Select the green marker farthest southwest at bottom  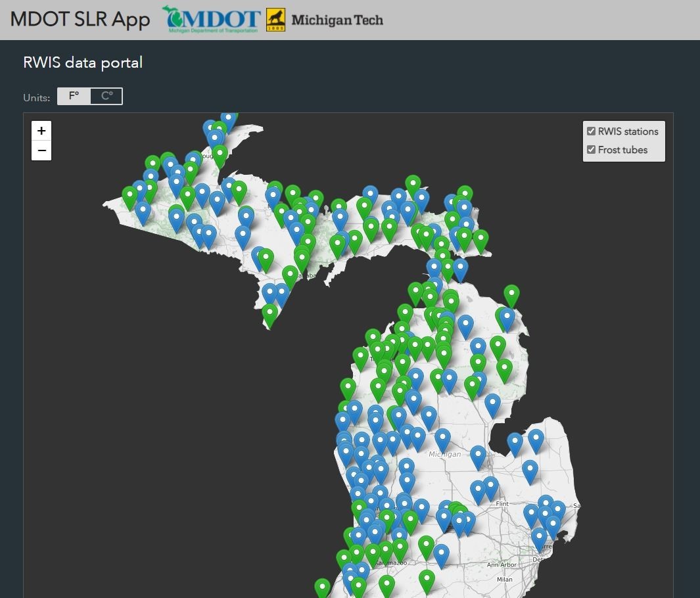(x=322, y=587)
